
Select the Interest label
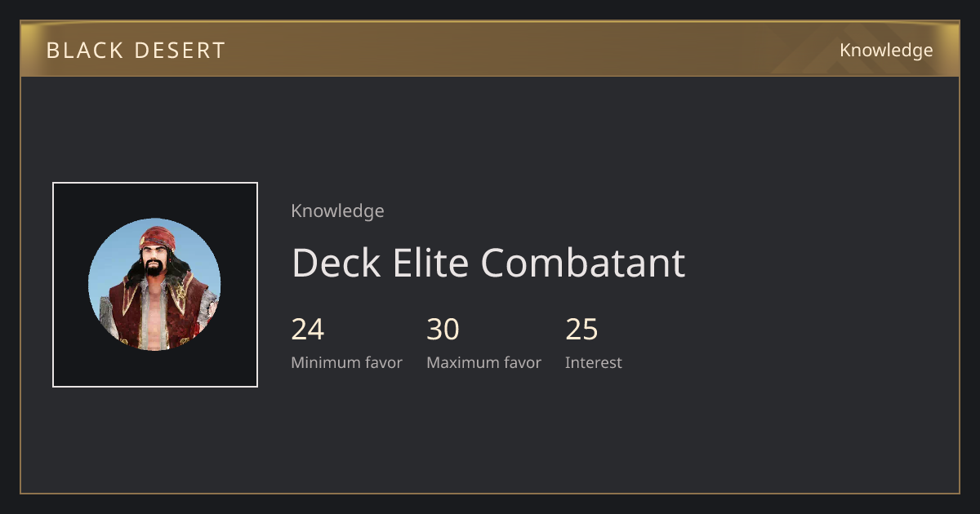tap(593, 363)
